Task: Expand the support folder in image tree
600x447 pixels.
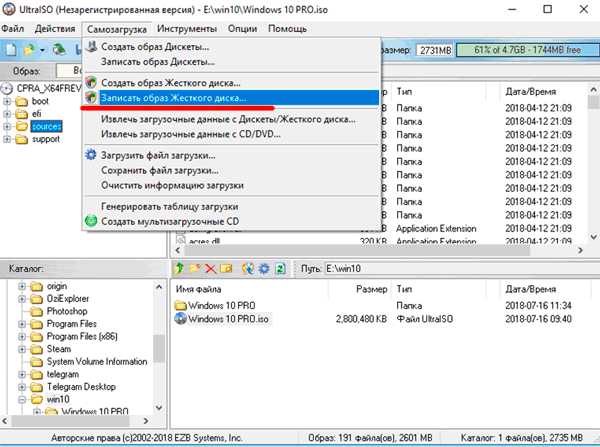Action: [7, 139]
